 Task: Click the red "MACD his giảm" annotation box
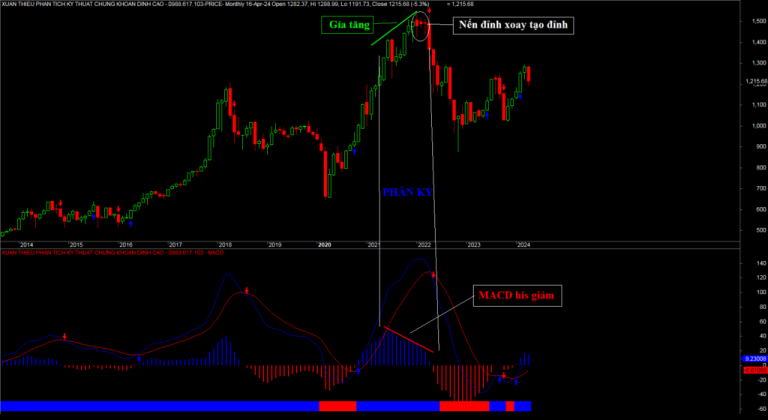(512, 296)
